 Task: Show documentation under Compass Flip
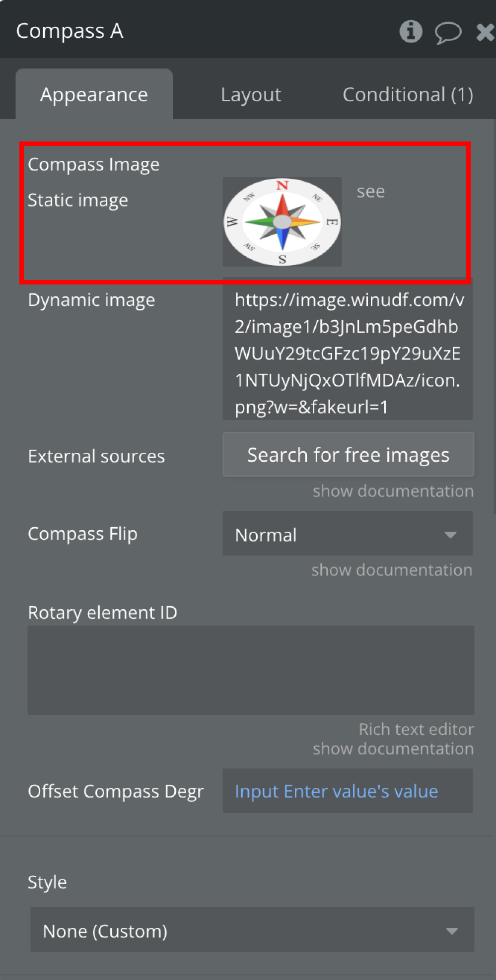pyautogui.click(x=392, y=570)
